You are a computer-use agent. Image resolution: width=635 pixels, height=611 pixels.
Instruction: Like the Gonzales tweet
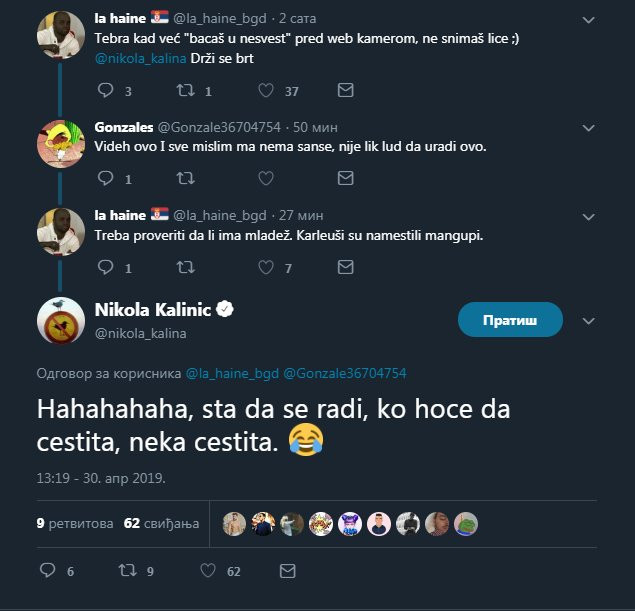[266, 180]
